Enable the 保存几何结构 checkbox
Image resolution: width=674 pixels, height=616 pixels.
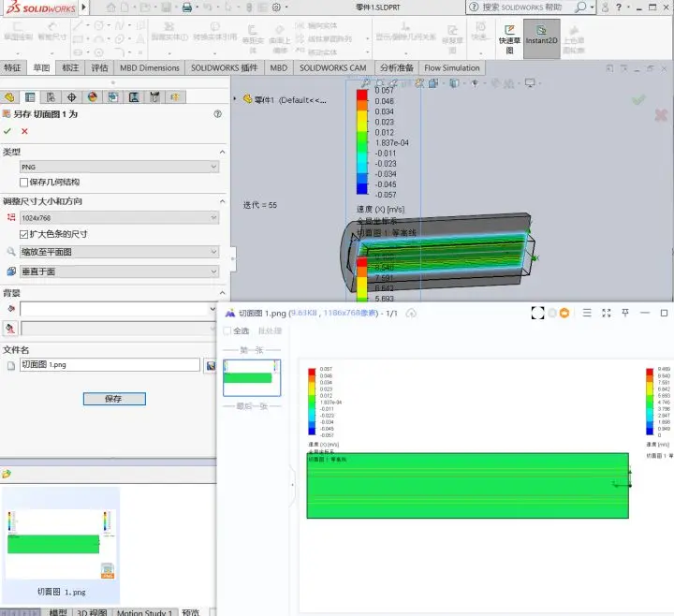[x=24, y=183]
